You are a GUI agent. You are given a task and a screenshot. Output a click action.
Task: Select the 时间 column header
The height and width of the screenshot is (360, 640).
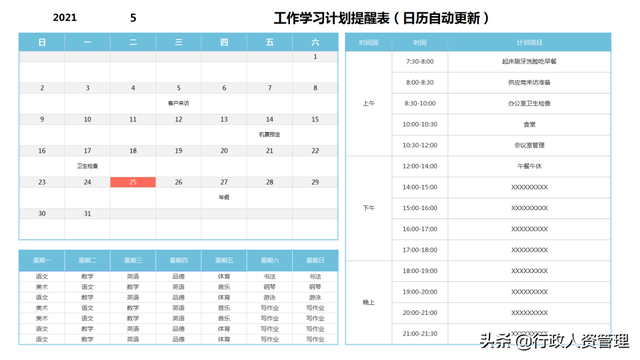point(420,42)
